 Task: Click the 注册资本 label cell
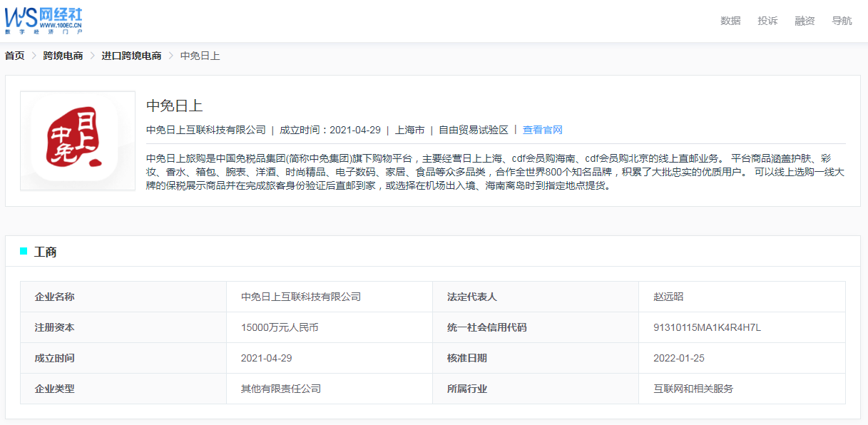coord(123,327)
